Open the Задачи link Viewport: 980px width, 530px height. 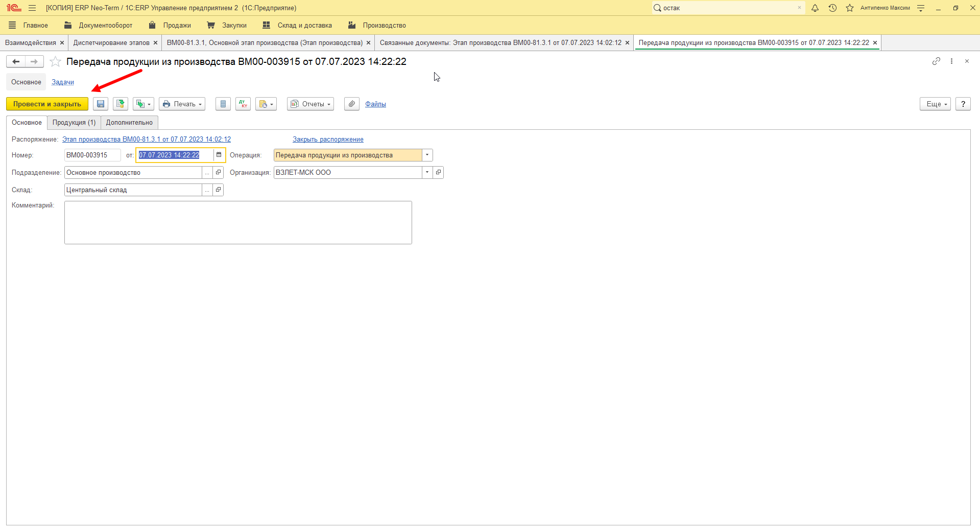(63, 82)
